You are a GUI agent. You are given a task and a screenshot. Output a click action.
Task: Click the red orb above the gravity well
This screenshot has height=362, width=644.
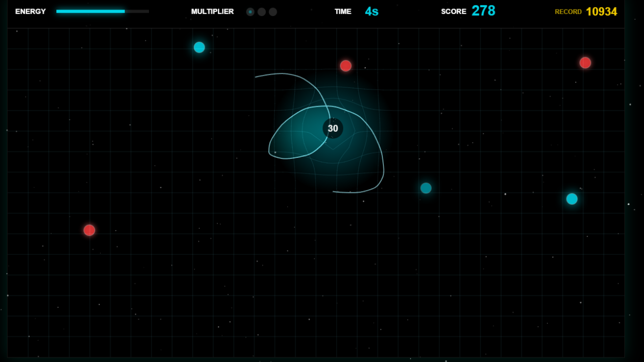point(346,66)
